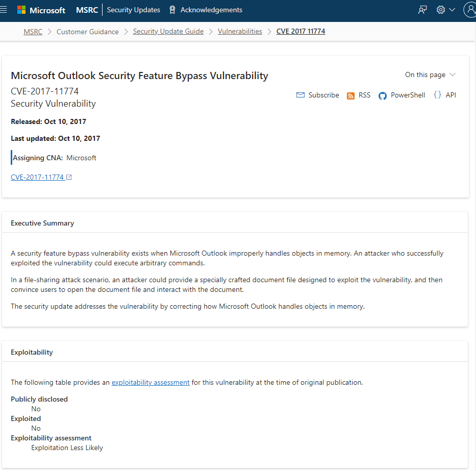Follow the exploitability assessment link
This screenshot has width=476, height=471.
tap(151, 382)
